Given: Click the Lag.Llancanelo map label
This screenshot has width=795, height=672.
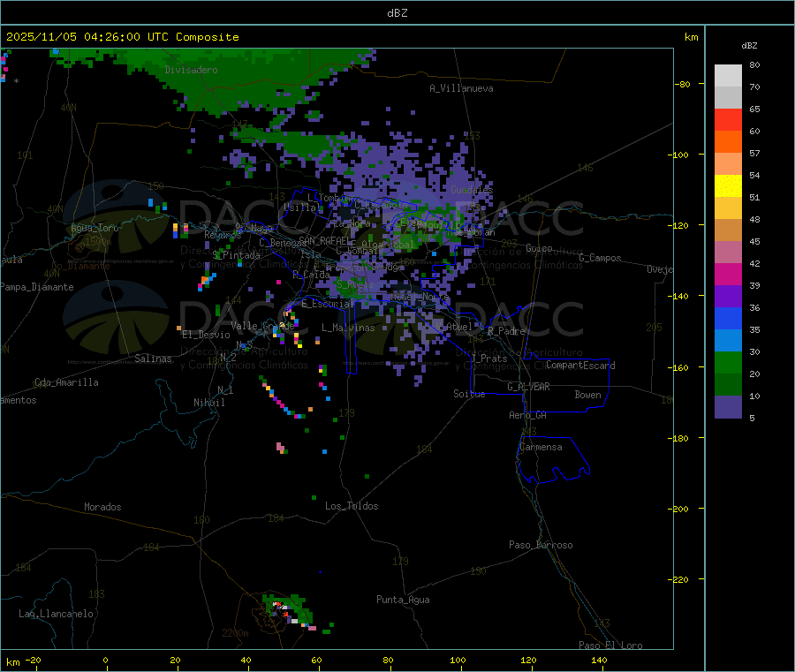Looking at the screenshot, I should click(x=56, y=614).
